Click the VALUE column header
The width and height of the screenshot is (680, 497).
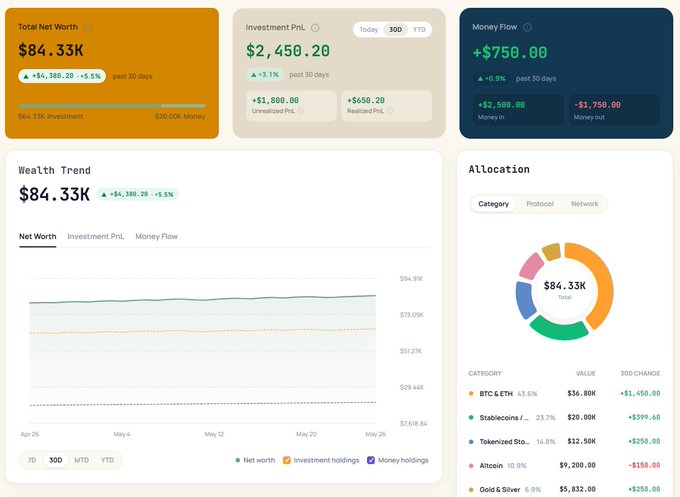tap(585, 373)
